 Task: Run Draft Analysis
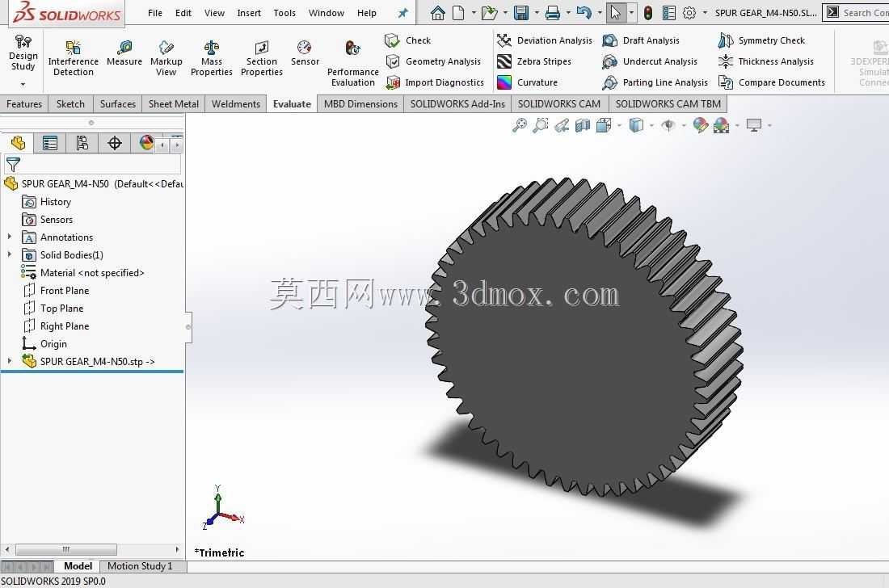(641, 40)
